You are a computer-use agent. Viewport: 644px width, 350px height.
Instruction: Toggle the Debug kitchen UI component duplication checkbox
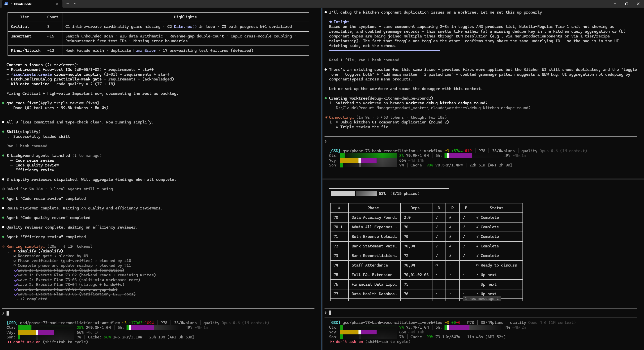tap(337, 122)
